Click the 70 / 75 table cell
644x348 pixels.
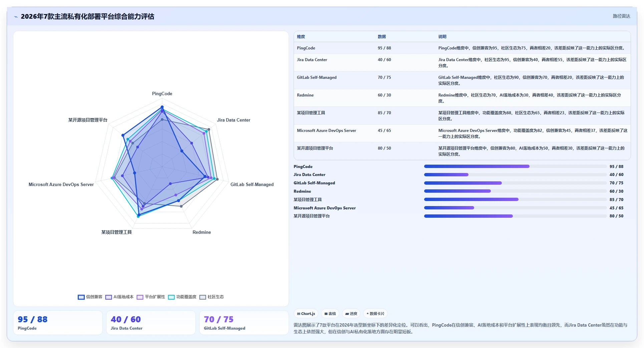coord(384,77)
